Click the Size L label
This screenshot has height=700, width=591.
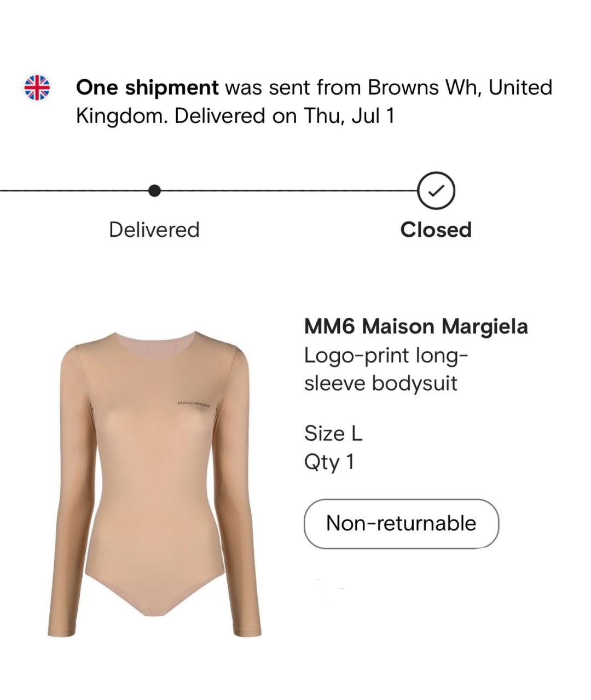[x=333, y=434]
